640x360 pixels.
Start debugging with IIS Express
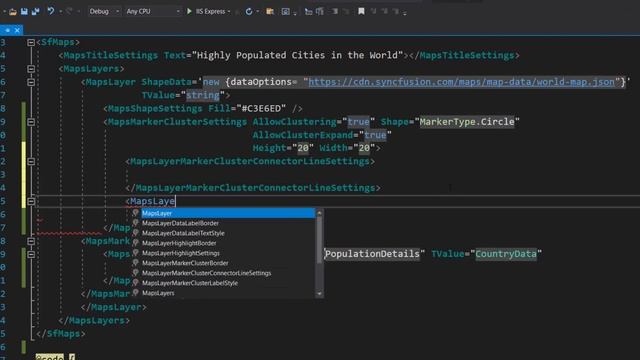click(207, 11)
